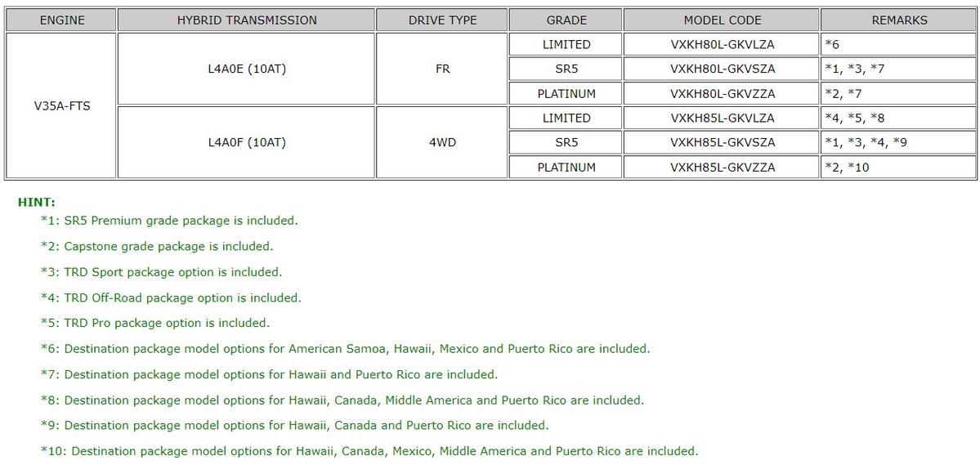The image size is (980, 465).
Task: Click the FR drive type cell
Action: tap(442, 69)
